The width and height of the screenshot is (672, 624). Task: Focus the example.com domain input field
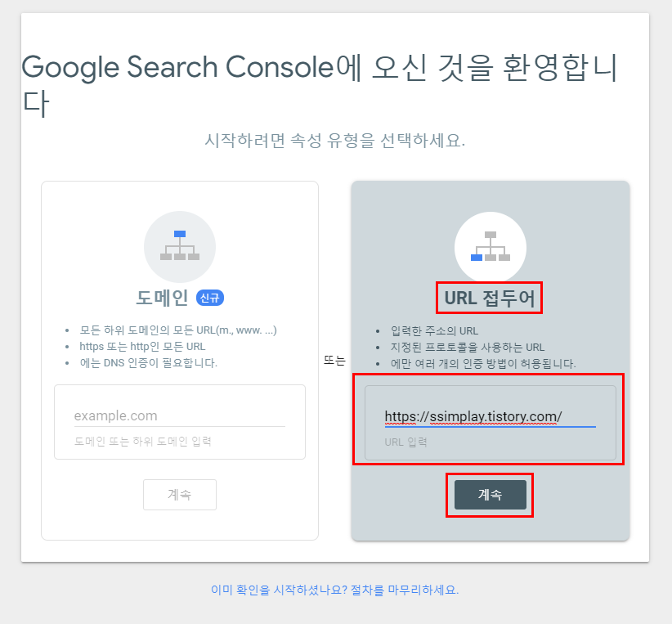pyautogui.click(x=180, y=416)
